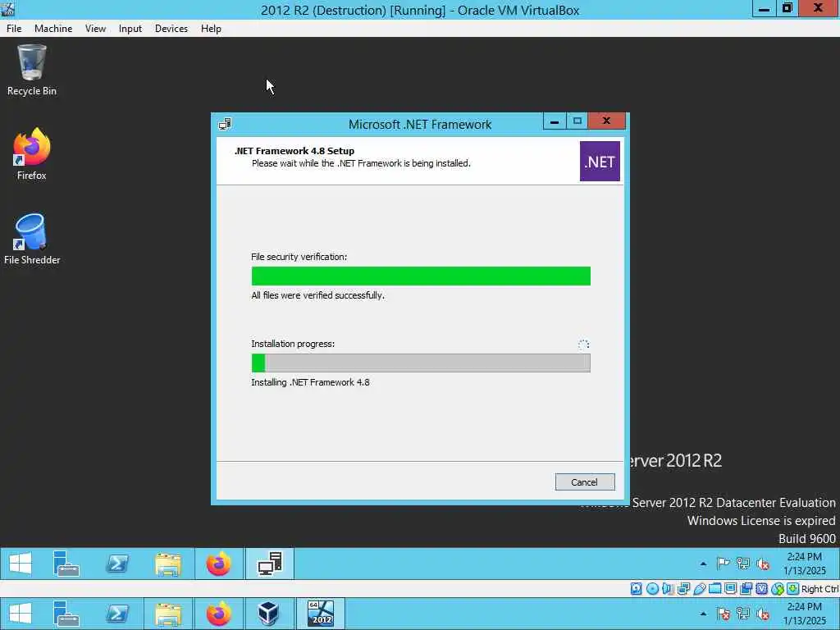
Task: Click the "Installing .NET Framework 4.8" status text
Action: pyautogui.click(x=310, y=382)
